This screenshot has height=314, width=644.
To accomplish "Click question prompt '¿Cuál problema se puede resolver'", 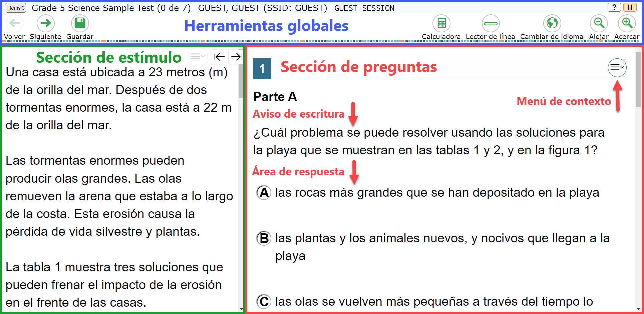I will click(429, 141).
